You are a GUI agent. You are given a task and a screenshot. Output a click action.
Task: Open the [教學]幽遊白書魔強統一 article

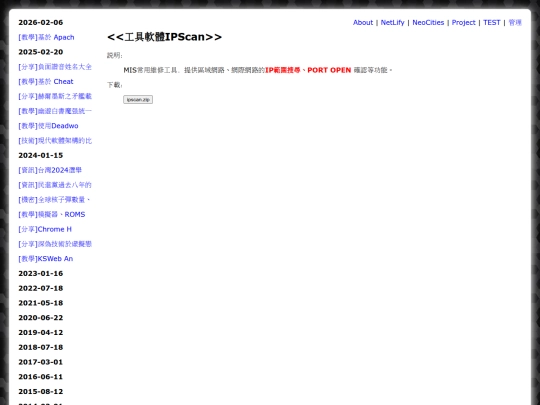[55, 111]
